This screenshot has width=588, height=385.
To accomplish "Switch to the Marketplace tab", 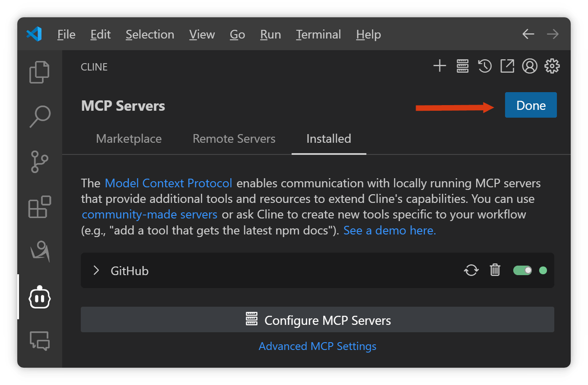I will (x=129, y=139).
